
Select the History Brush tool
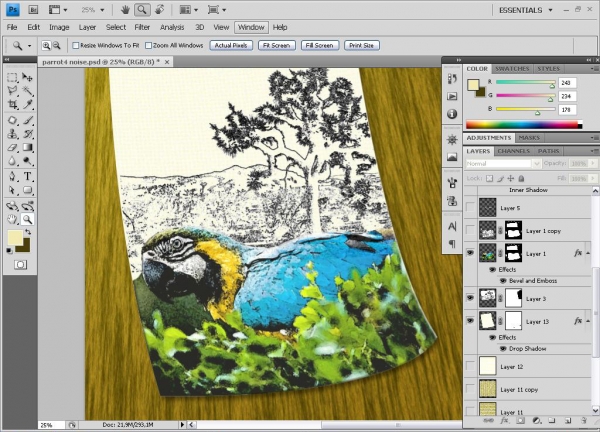[x=27, y=134]
